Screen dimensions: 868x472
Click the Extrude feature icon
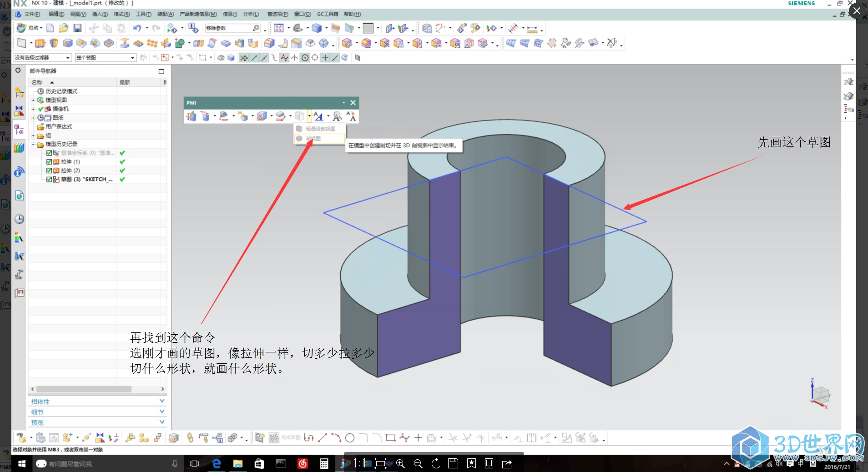(40, 43)
